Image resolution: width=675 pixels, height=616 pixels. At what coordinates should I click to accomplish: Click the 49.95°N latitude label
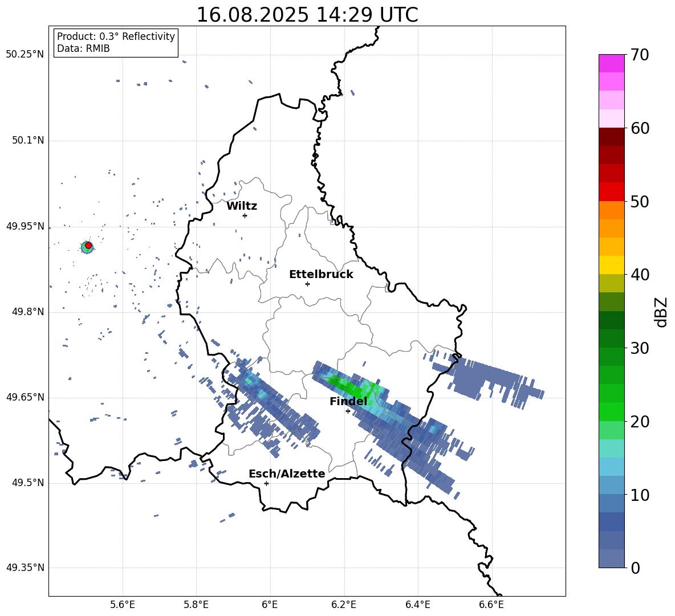point(25,226)
